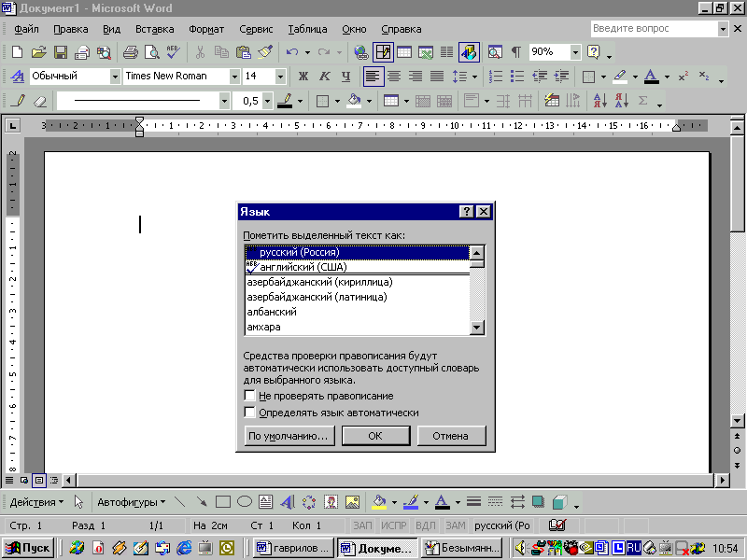Open Print Preview icon

(152, 52)
